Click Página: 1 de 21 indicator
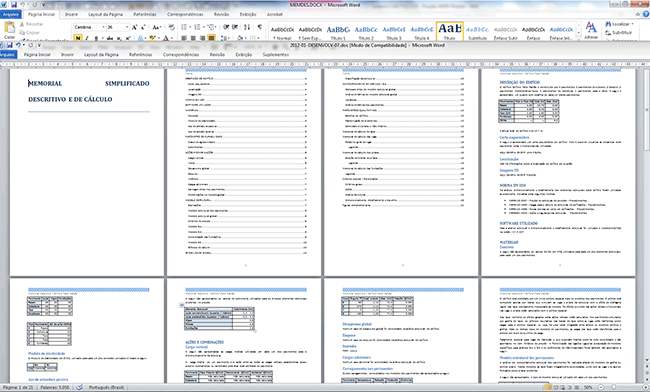 click(18, 387)
